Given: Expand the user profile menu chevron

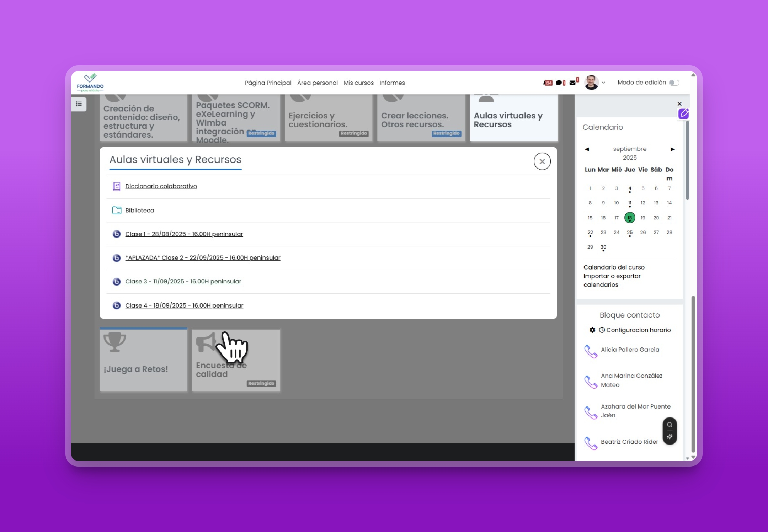Looking at the screenshot, I should click(603, 83).
